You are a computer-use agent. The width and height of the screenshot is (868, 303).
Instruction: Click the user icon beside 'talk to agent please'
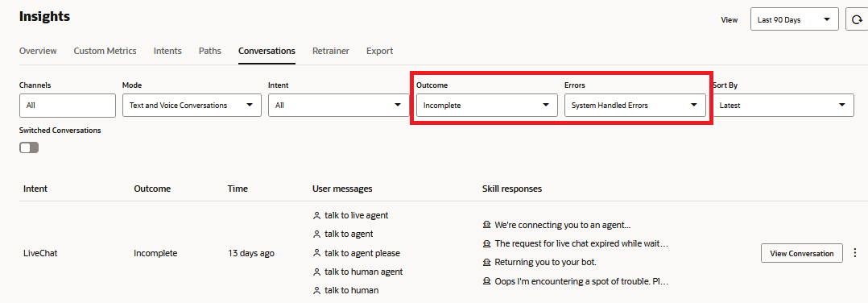tap(316, 253)
